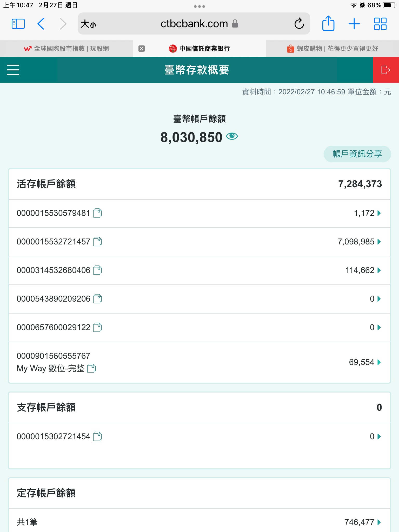Expand the 定存 746,477 time deposit row

coord(379,522)
